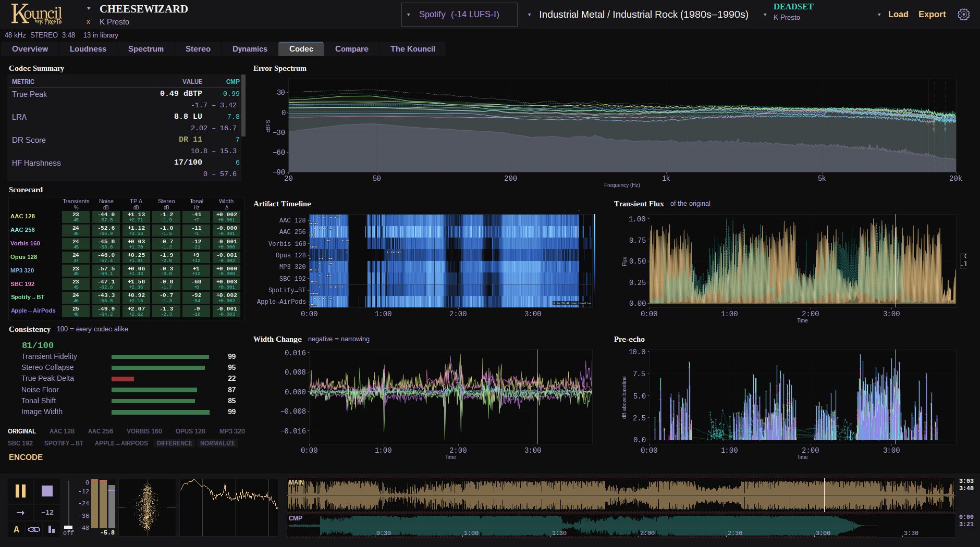Click the Tonal Shift consistency row
Image resolution: width=980 pixels, height=547 pixels.
tap(129, 401)
